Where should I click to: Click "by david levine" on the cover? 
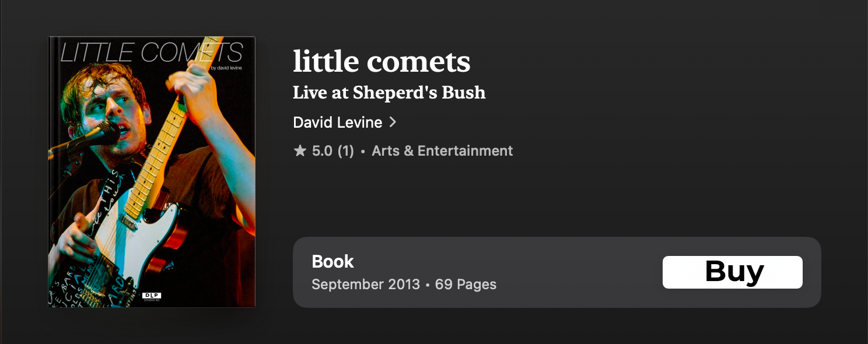226,68
